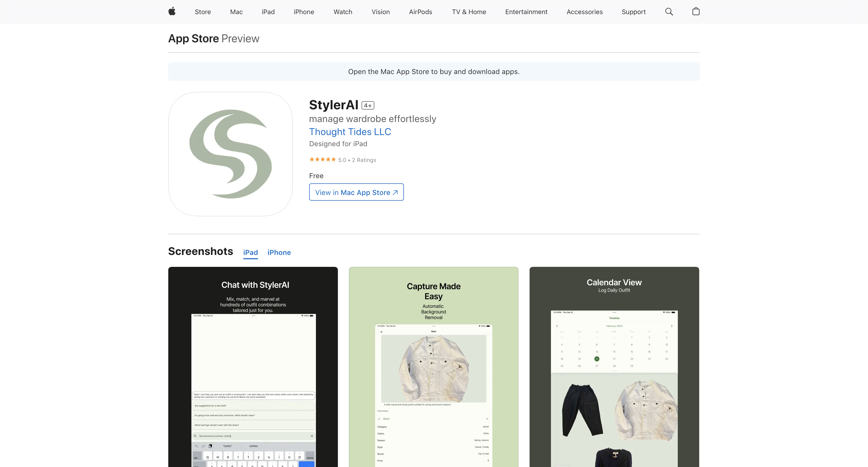Open the TV & Home menu
The width and height of the screenshot is (868, 467).
(469, 12)
